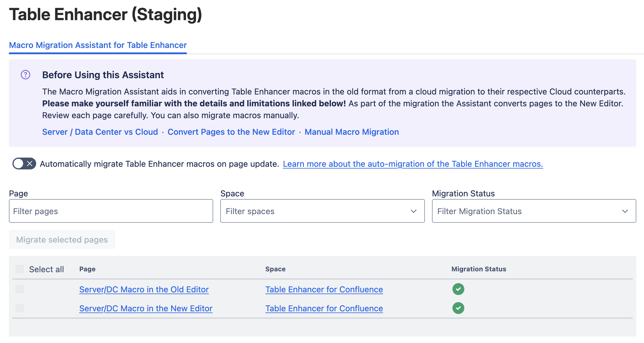Click the purple question mark info icon
This screenshot has width=644, height=343.
tap(25, 75)
